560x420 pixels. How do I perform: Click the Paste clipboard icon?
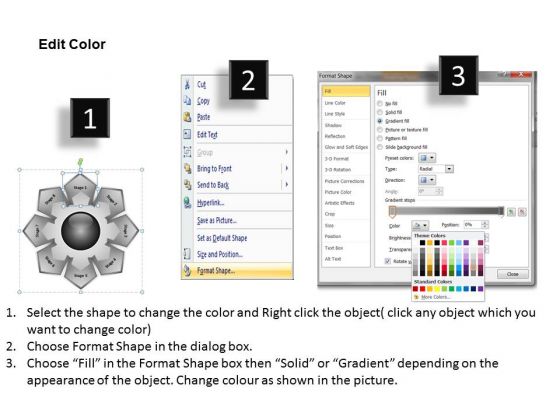pyautogui.click(x=187, y=117)
